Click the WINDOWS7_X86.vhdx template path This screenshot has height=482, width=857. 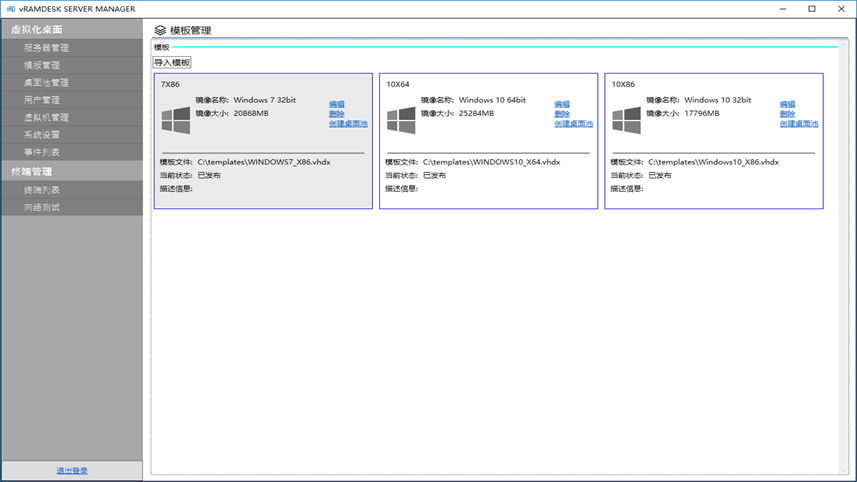[x=264, y=162]
